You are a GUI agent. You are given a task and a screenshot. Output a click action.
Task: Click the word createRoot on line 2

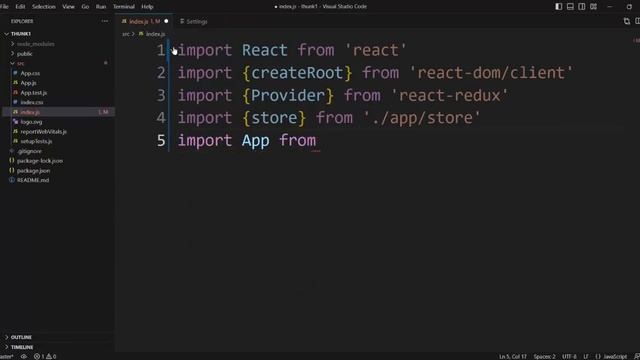[297, 73]
